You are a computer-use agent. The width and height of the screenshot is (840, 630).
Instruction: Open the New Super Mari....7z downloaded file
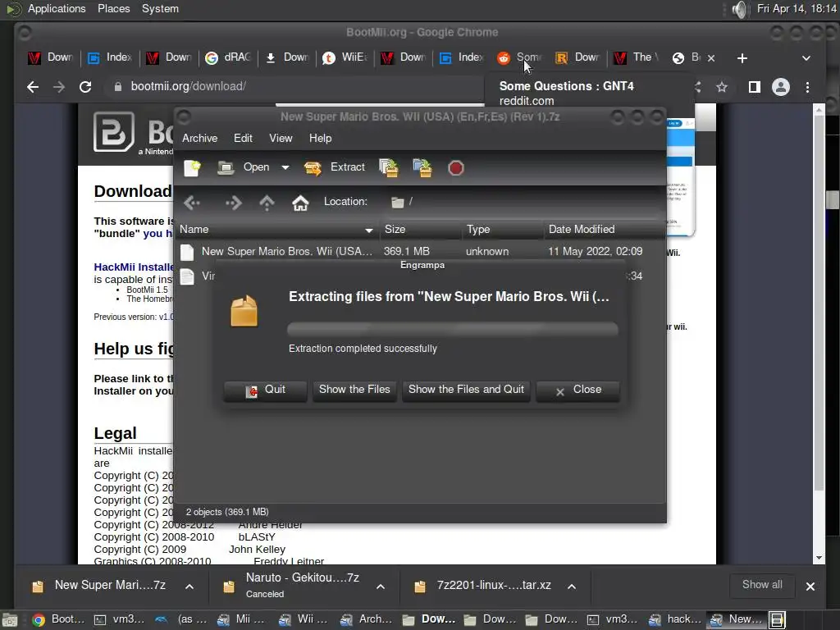pos(99,586)
